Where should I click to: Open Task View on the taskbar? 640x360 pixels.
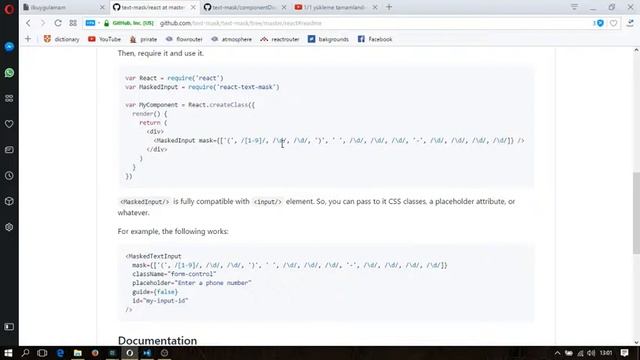pyautogui.click(x=42, y=353)
